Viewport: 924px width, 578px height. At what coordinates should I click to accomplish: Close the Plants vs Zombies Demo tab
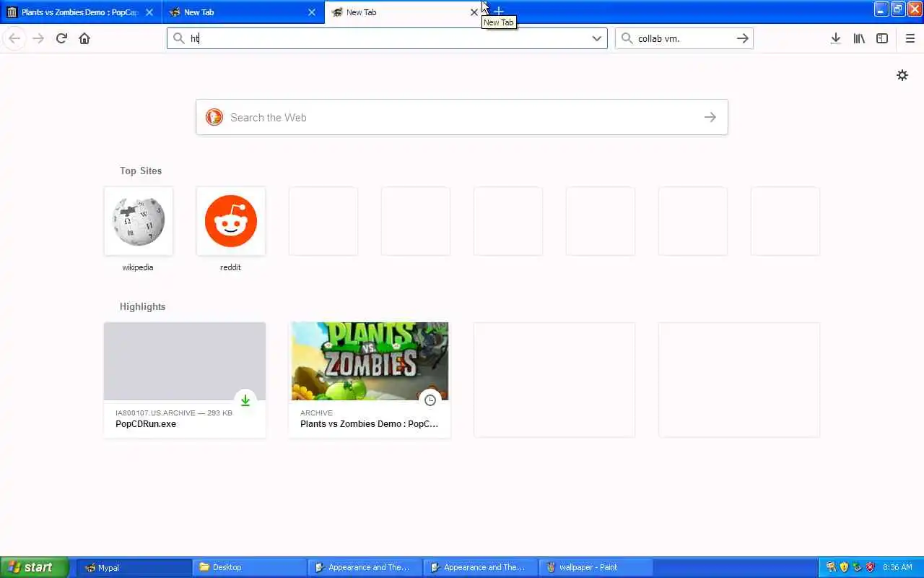[x=149, y=12]
